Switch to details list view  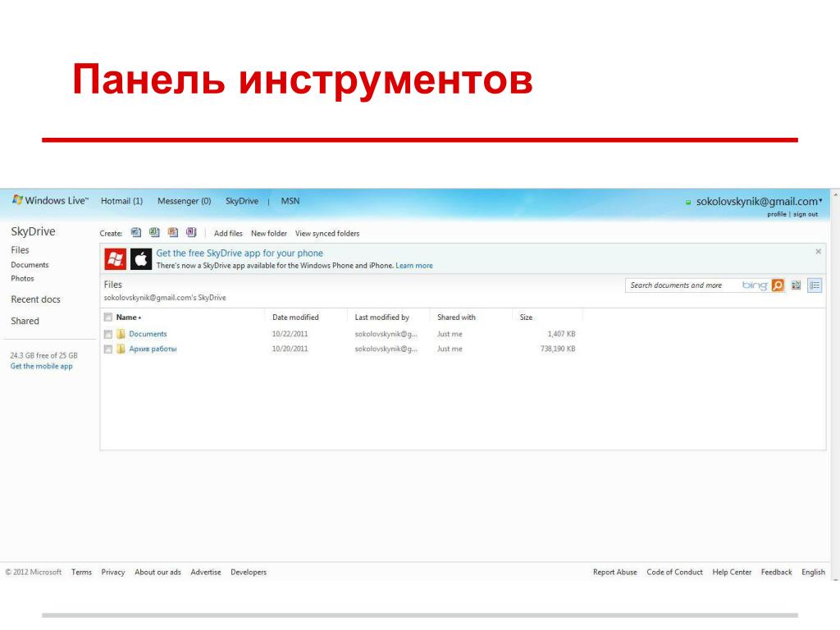[815, 285]
